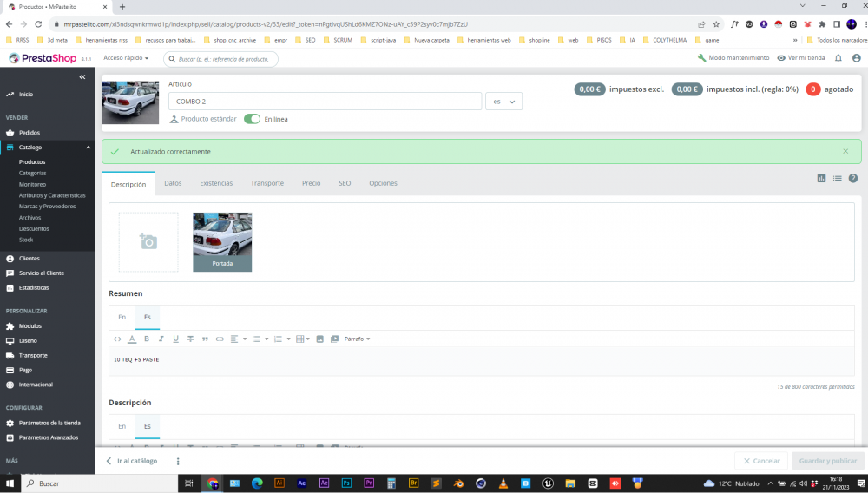
Task: Click Modo mantenimiento link
Action: [733, 58]
